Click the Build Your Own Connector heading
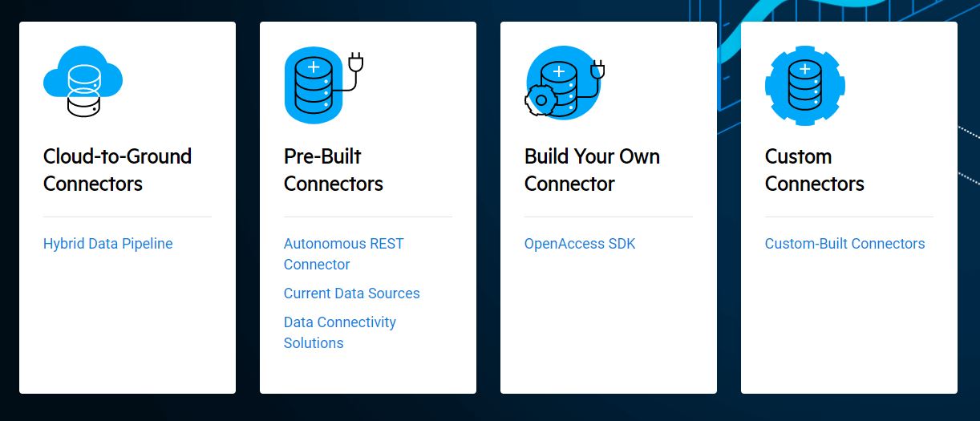The image size is (980, 421). click(592, 170)
